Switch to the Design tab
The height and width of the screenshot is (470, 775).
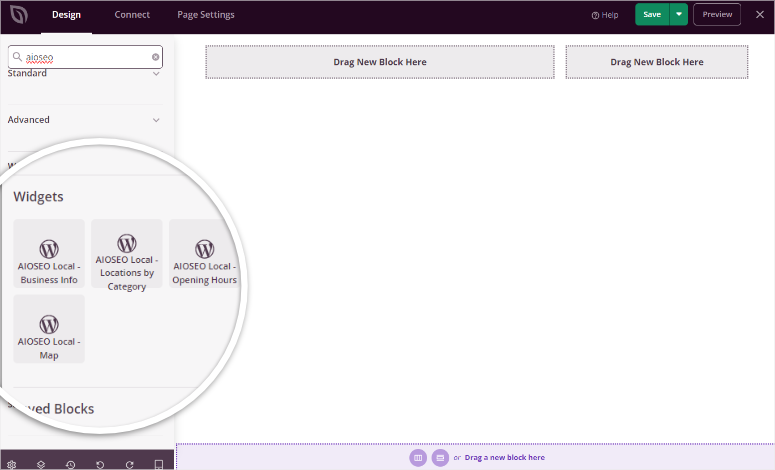coord(66,15)
